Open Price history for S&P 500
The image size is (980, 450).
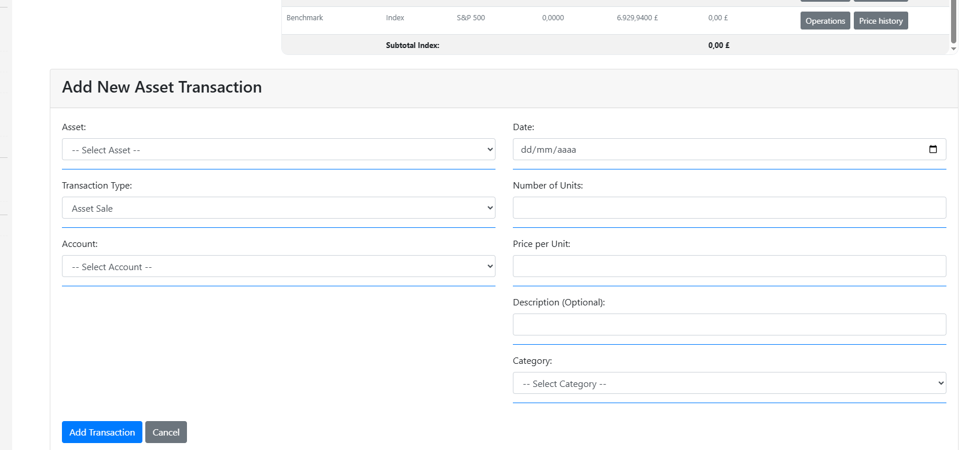pyautogui.click(x=880, y=21)
